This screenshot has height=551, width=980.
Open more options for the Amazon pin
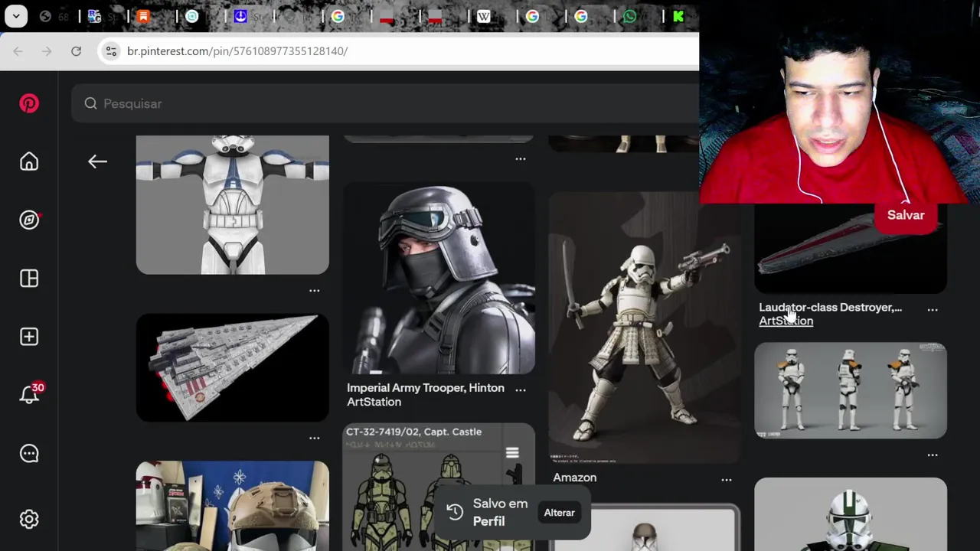[726, 480]
